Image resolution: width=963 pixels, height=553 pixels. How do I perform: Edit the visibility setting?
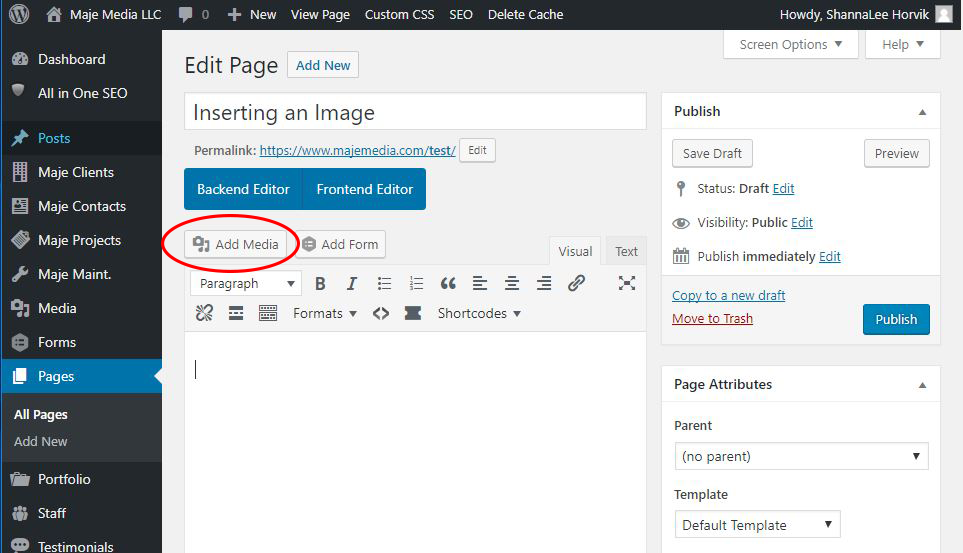[801, 222]
